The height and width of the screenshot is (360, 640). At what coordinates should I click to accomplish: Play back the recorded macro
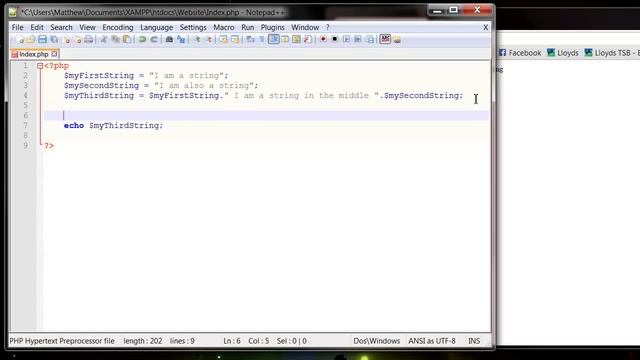(346, 40)
